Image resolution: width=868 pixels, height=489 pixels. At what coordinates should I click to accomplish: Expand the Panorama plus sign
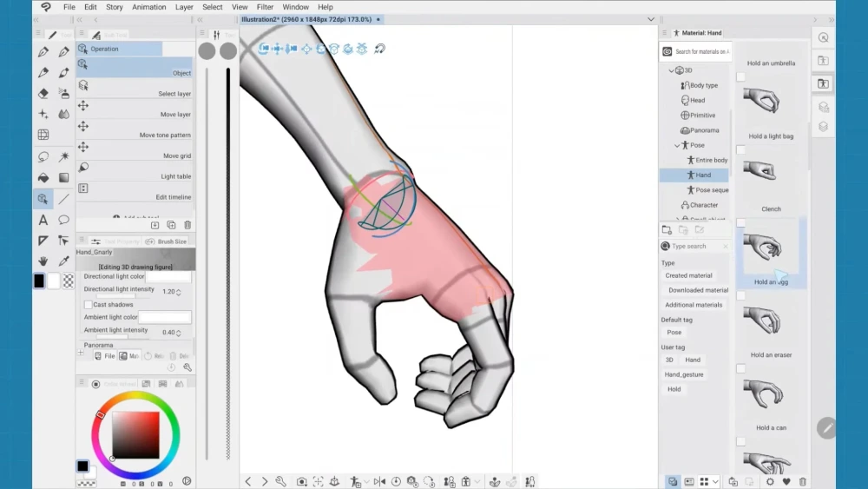[81, 353]
